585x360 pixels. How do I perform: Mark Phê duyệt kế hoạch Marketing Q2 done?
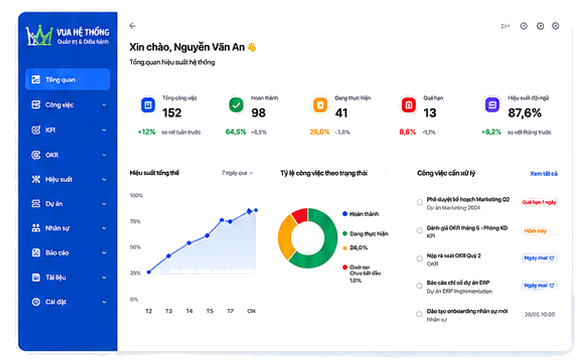click(419, 202)
